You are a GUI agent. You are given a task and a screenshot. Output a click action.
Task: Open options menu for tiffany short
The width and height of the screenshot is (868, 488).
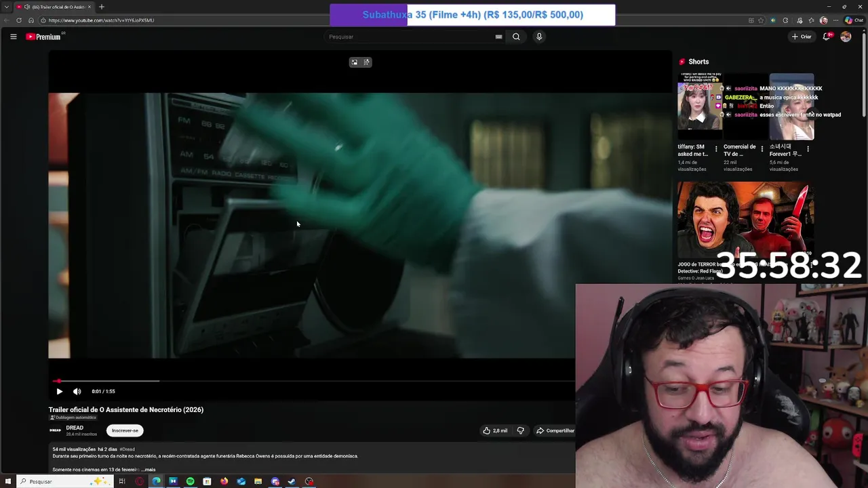(716, 149)
